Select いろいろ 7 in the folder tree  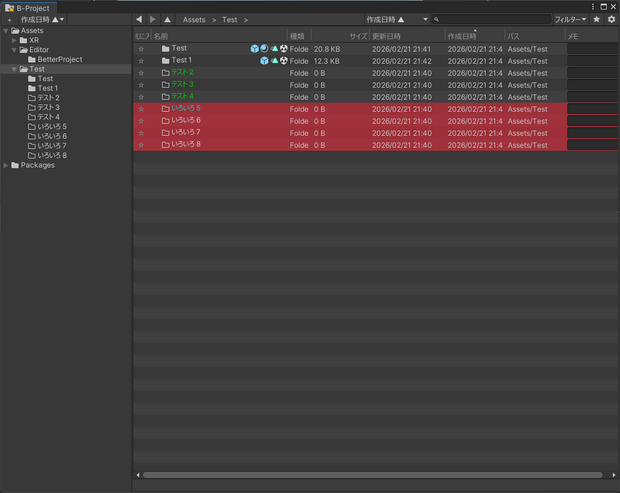pos(52,146)
